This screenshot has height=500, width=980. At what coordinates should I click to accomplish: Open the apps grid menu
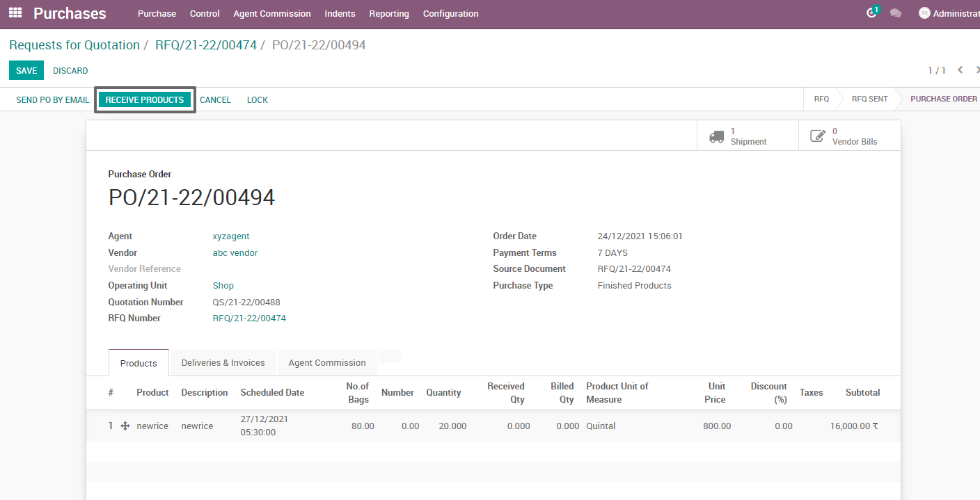coord(15,13)
